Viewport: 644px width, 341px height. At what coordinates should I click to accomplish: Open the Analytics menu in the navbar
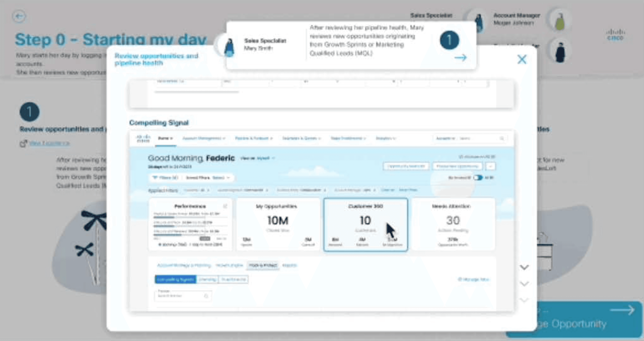(x=386, y=138)
